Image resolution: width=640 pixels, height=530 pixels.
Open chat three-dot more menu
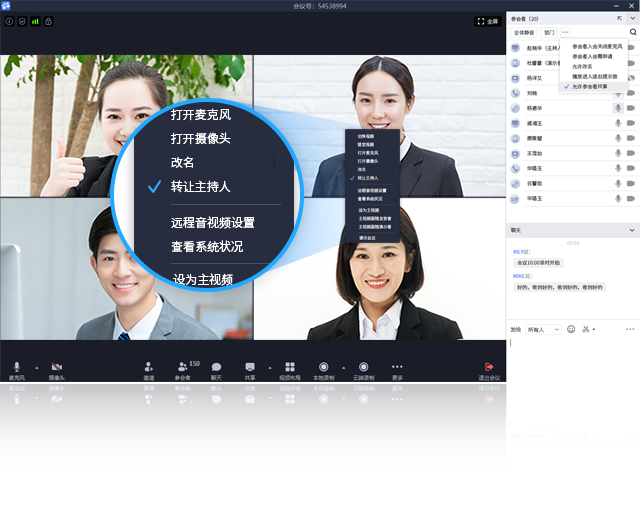click(630, 329)
